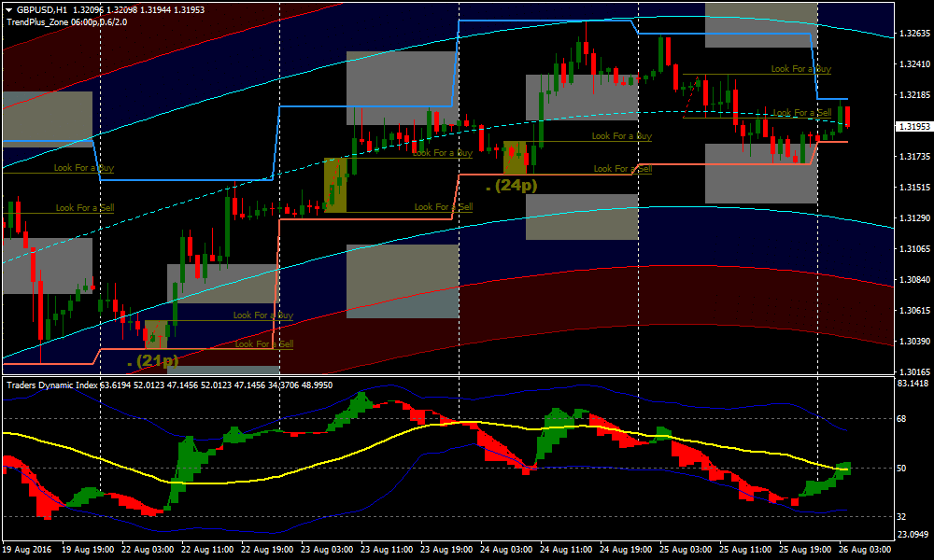Click the (21p) pip marker label

coord(152,360)
